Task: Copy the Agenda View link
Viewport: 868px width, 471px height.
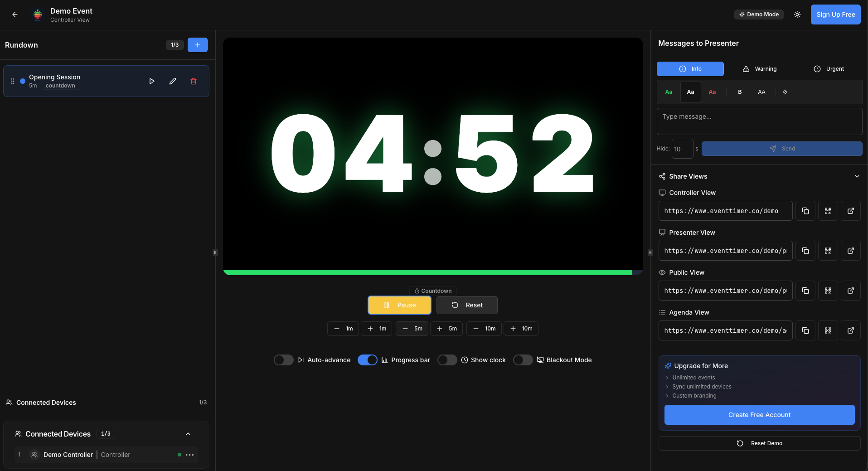Action: tap(805, 330)
